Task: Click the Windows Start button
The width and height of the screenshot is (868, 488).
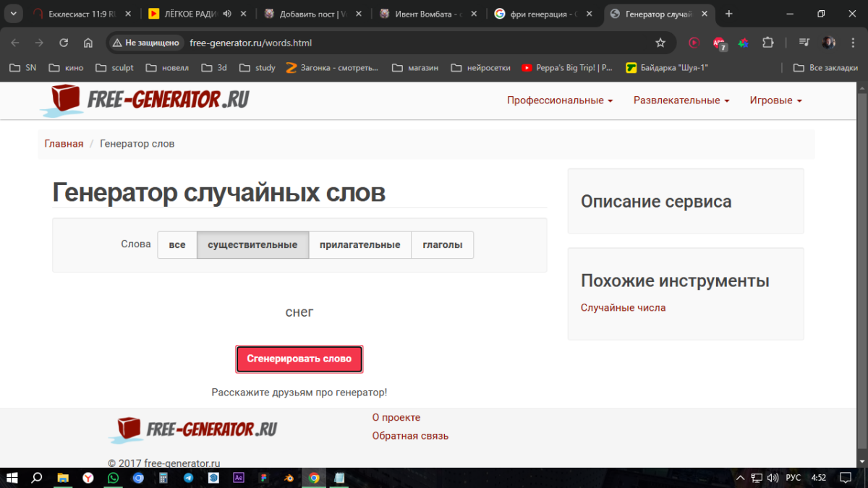Action: pyautogui.click(x=12, y=478)
